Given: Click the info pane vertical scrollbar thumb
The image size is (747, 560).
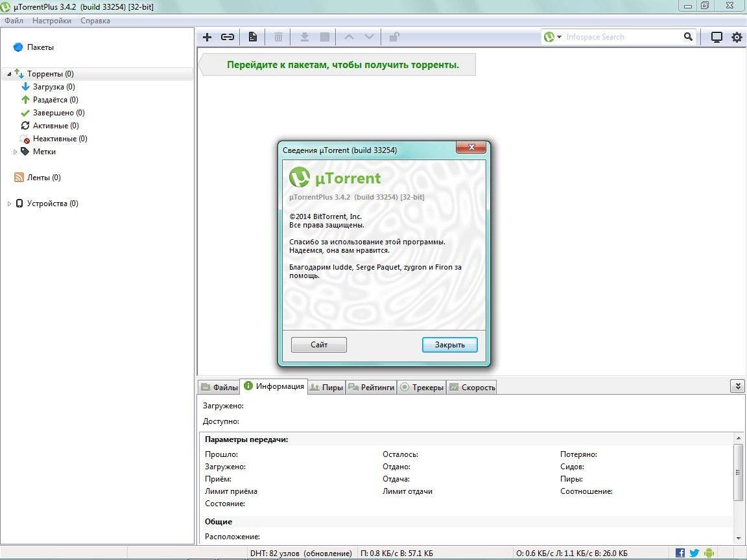Looking at the screenshot, I should 739,472.
